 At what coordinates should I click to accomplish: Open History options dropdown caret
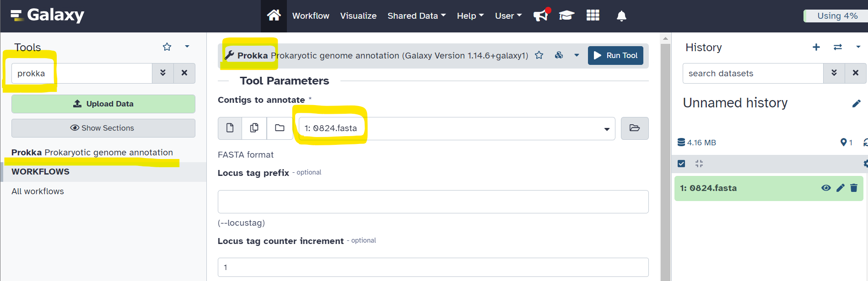(x=858, y=47)
